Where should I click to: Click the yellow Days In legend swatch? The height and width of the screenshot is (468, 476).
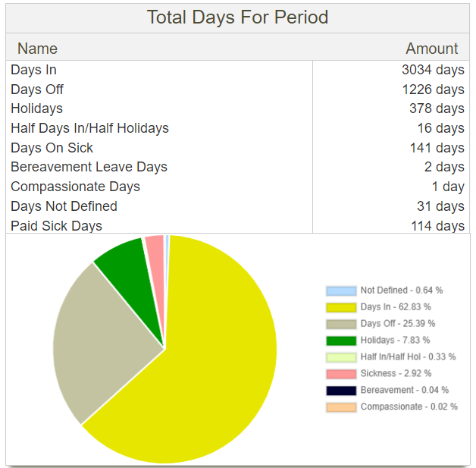tap(340, 307)
